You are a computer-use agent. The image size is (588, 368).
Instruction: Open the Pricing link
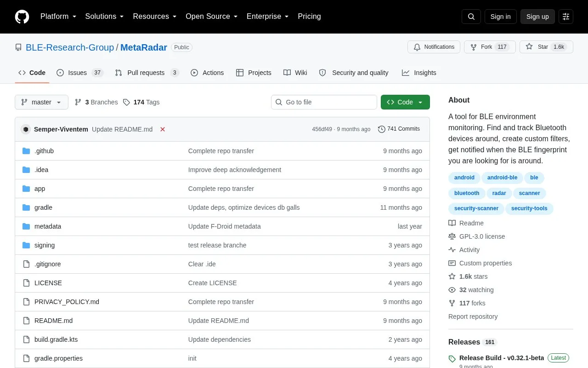click(309, 17)
